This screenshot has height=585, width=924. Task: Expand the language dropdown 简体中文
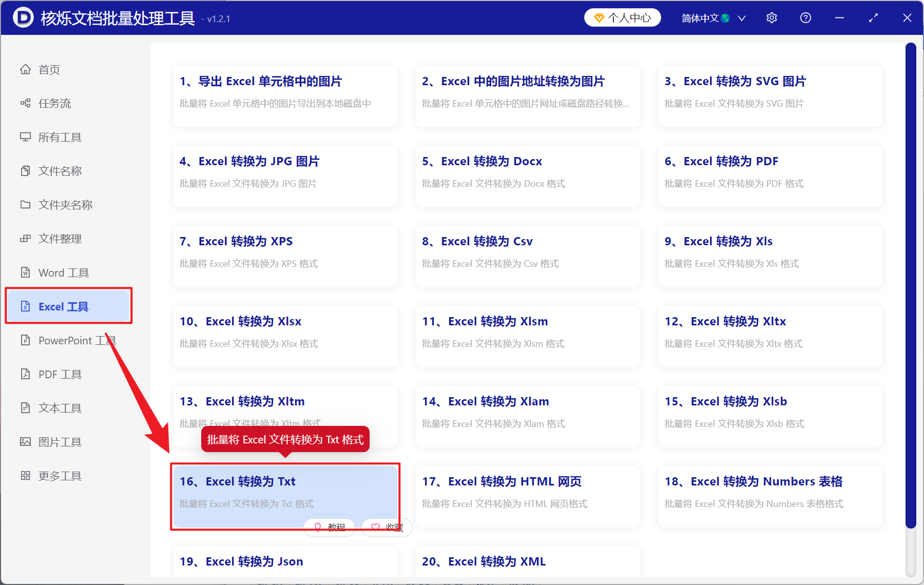(x=713, y=18)
